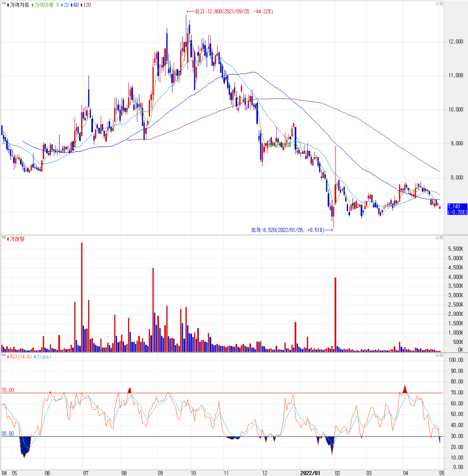
Task: Click the 최고:12,800 high price annotation
Action: [x=230, y=11]
